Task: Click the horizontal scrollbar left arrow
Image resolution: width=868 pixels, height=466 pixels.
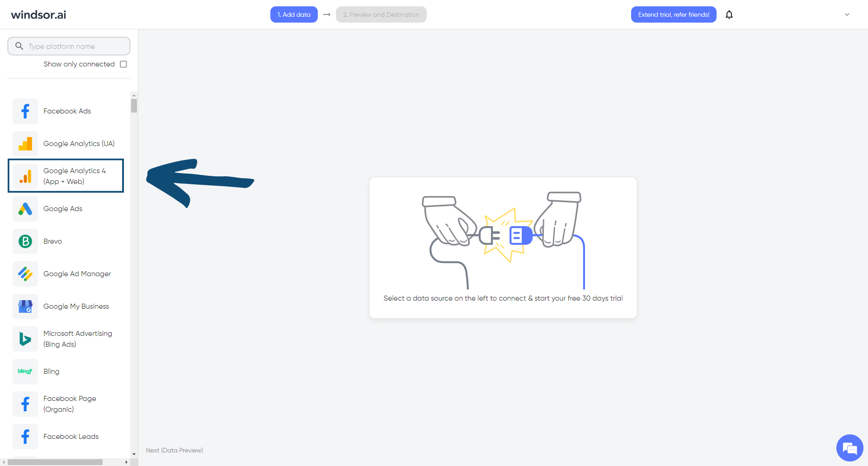Action: 4,462
